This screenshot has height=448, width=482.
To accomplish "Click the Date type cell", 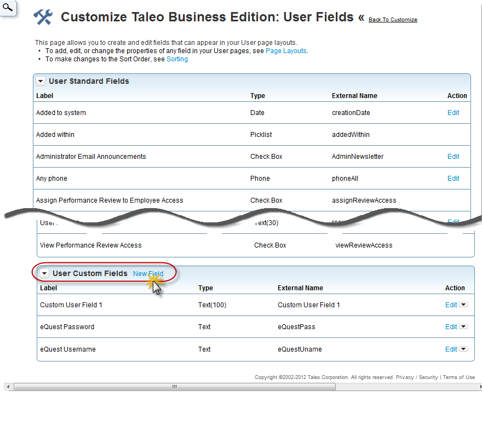I will (x=257, y=113).
